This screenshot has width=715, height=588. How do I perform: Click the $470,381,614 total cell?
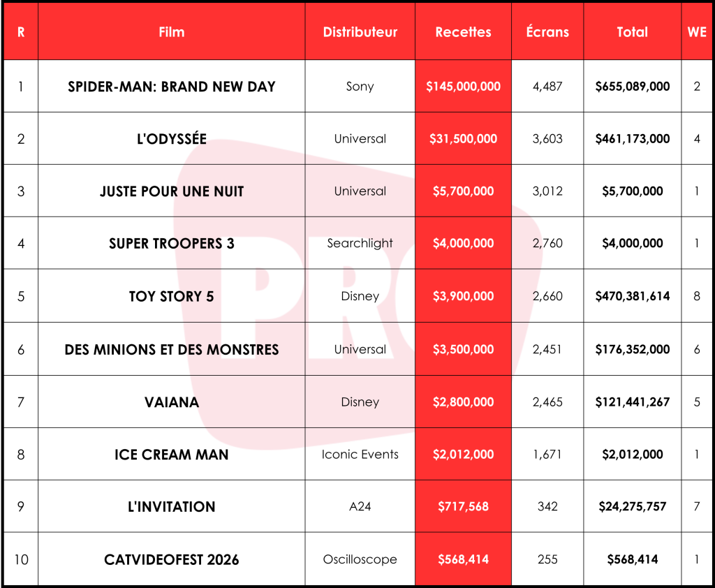(632, 296)
